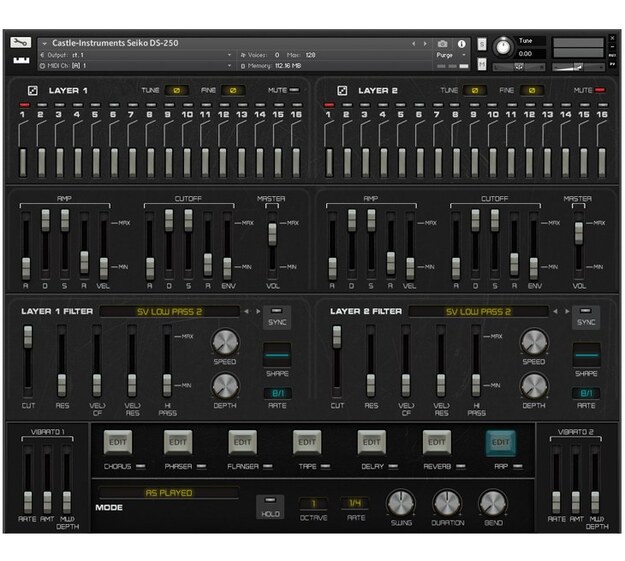Enable the Phaser effect LED switch
625x561 pixels.
coord(201,466)
